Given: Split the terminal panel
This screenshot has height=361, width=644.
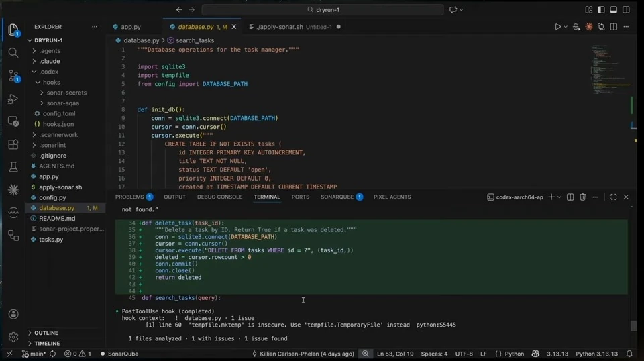Looking at the screenshot, I should tap(570, 197).
